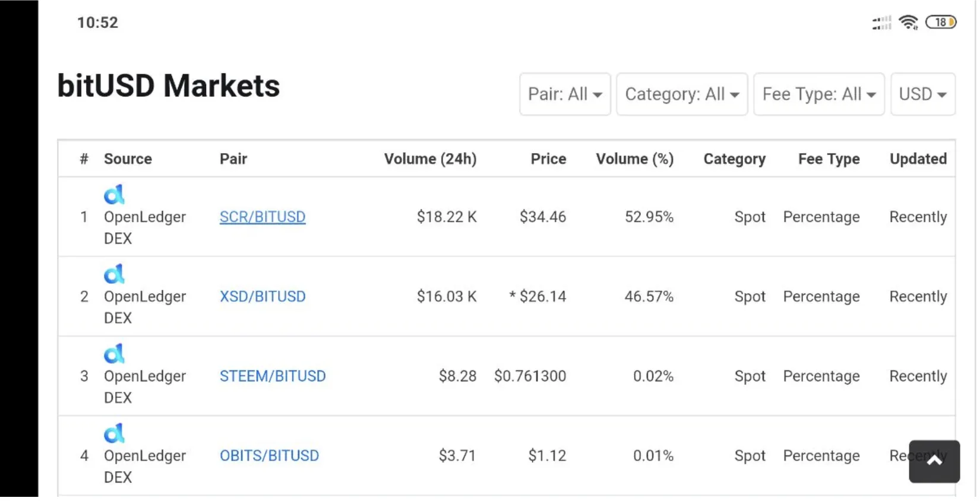Viewport: 980px width, 501px height.
Task: Open the Fee Type: All dropdown
Action: click(x=818, y=94)
